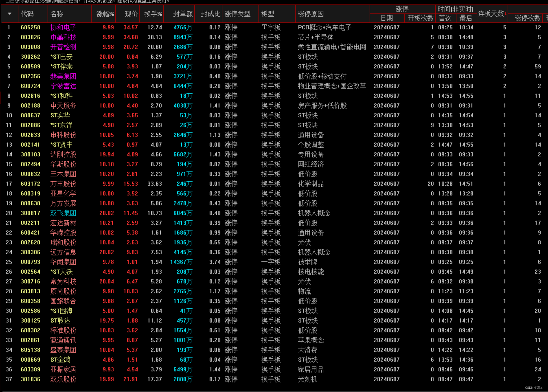Select the 双飞集团 row name
The width and height of the screenshot is (548, 392).
pos(63,213)
